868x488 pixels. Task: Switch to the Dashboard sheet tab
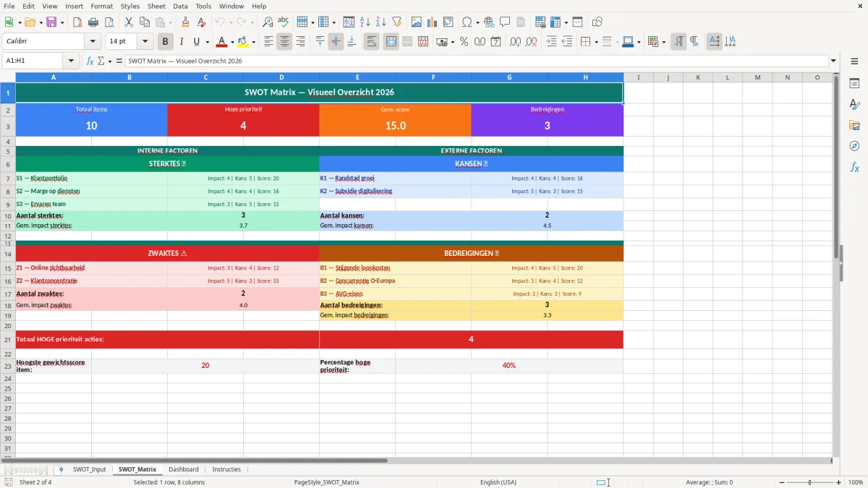point(184,469)
